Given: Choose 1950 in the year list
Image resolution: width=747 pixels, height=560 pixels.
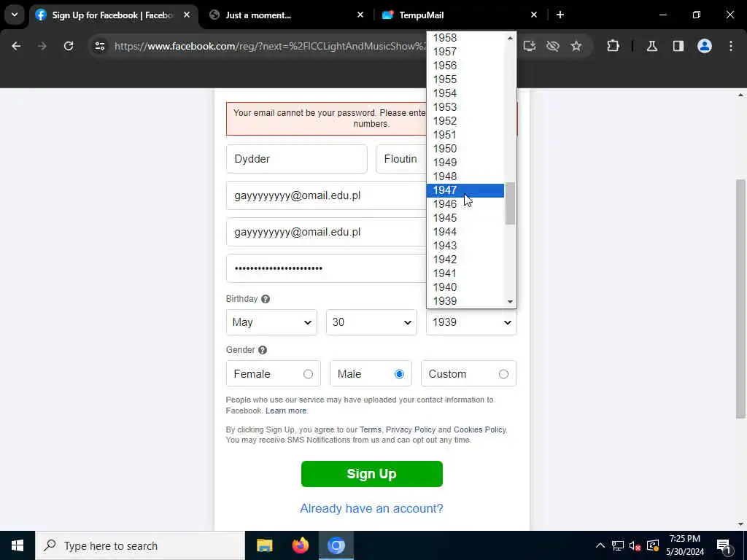Looking at the screenshot, I should (x=465, y=149).
